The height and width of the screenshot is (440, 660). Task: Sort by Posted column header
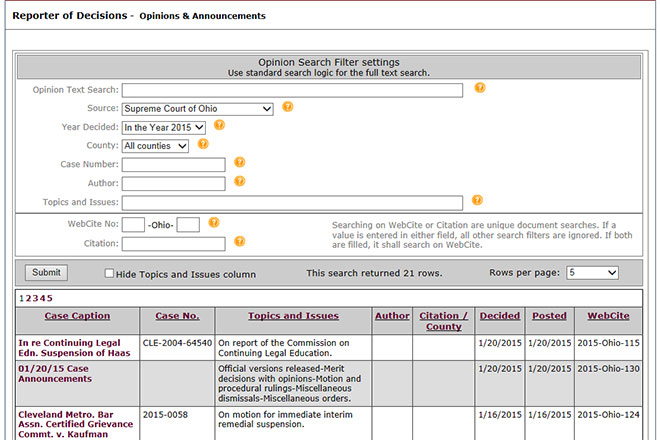(x=549, y=316)
